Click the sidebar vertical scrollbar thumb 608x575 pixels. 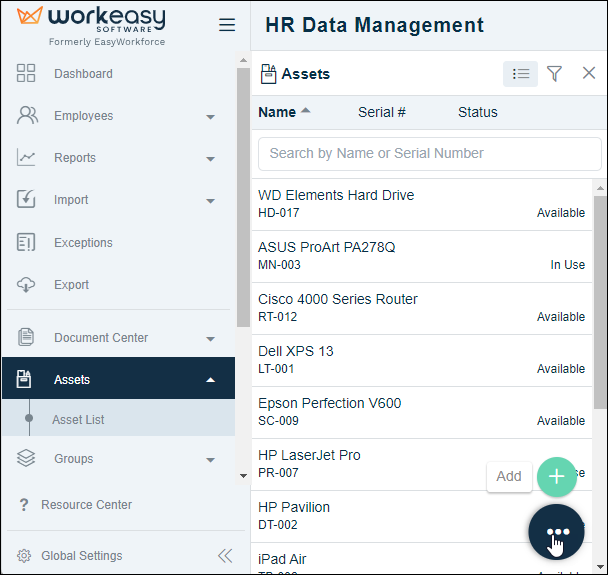click(243, 197)
